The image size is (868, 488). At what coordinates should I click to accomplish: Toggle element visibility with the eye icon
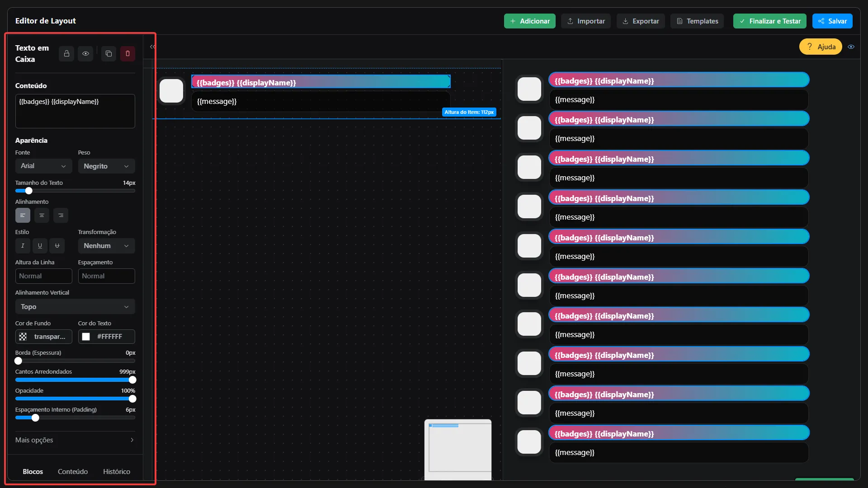(85, 54)
